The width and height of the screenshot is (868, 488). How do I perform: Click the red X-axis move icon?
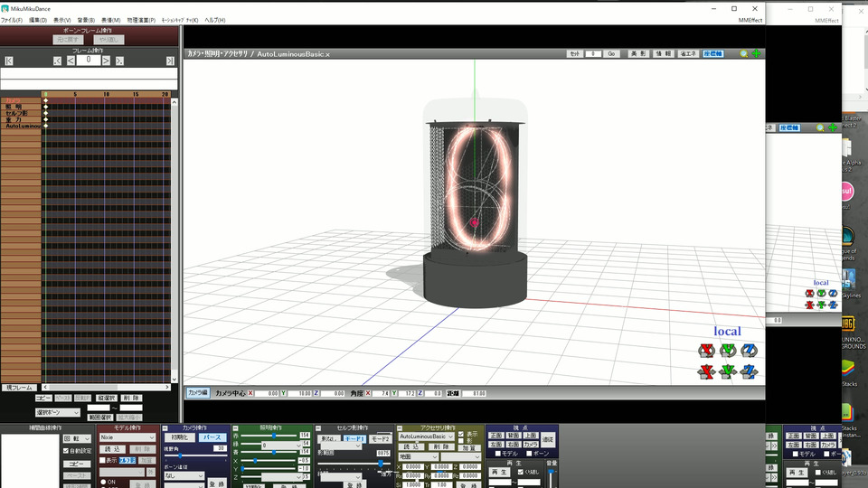coord(706,371)
